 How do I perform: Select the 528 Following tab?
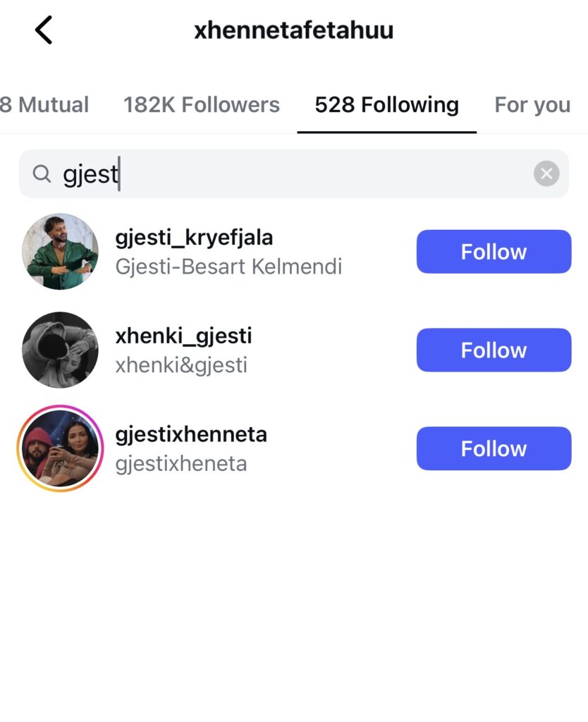(x=386, y=105)
